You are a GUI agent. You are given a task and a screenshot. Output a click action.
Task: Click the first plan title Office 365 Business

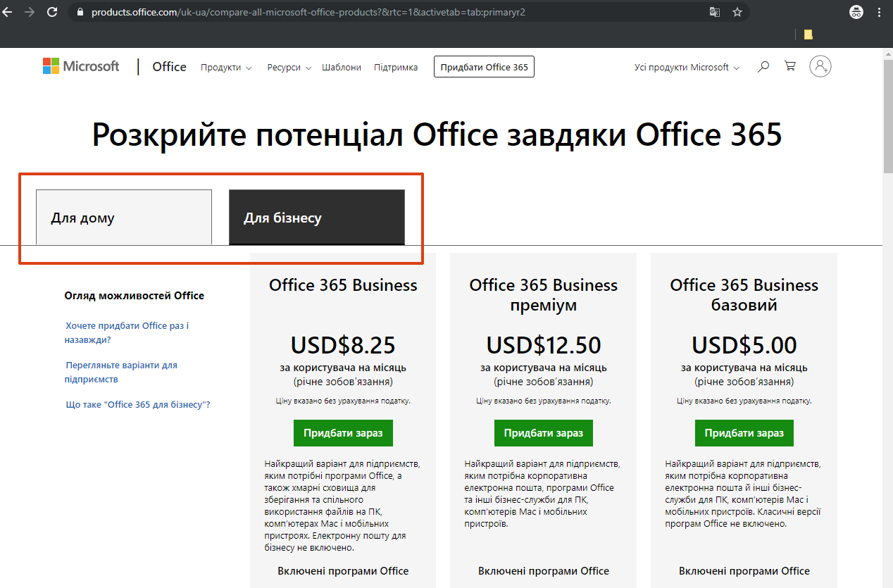pyautogui.click(x=343, y=285)
